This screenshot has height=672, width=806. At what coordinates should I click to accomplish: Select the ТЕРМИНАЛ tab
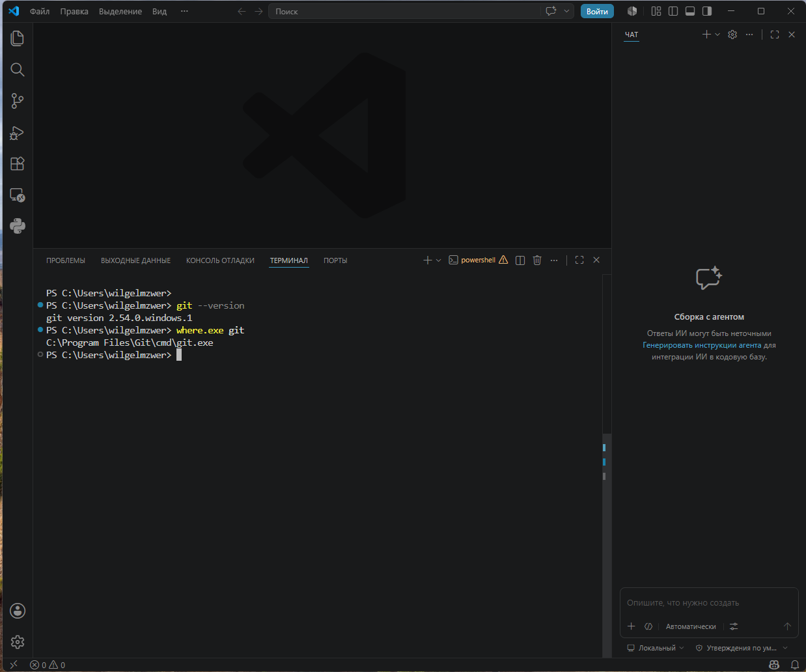[x=289, y=260]
